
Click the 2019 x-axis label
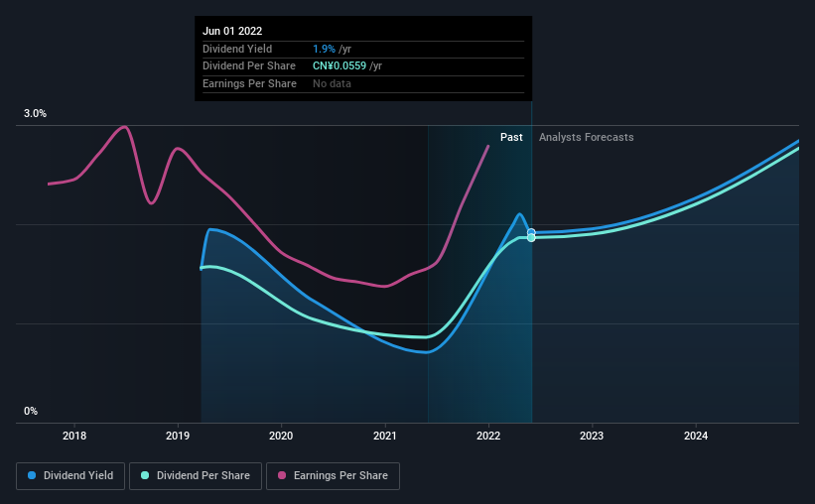[178, 436]
